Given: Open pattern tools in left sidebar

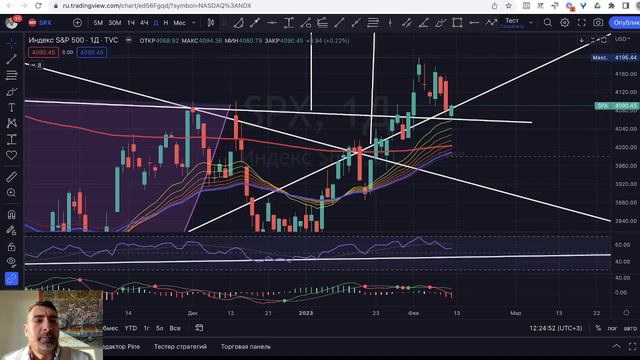Looking at the screenshot, I should (11, 123).
